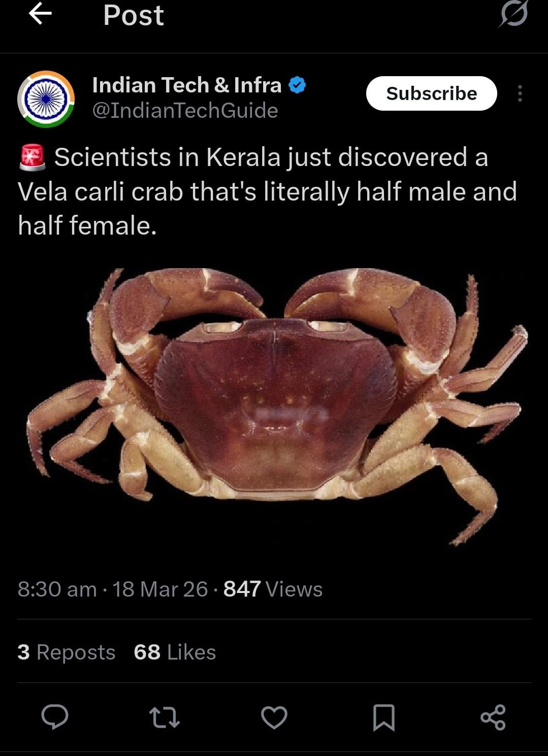The height and width of the screenshot is (756, 548).
Task: Repost using the retweet arrows icon
Action: point(165,717)
